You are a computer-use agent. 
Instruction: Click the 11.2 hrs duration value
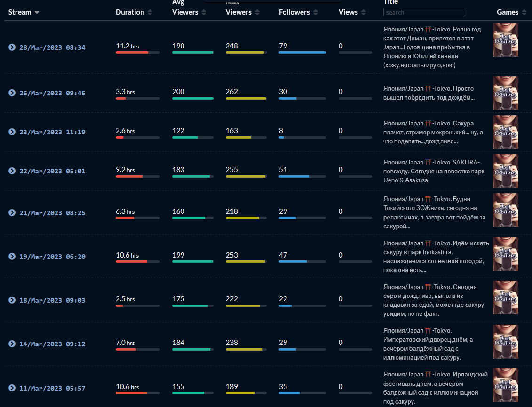[x=127, y=46]
